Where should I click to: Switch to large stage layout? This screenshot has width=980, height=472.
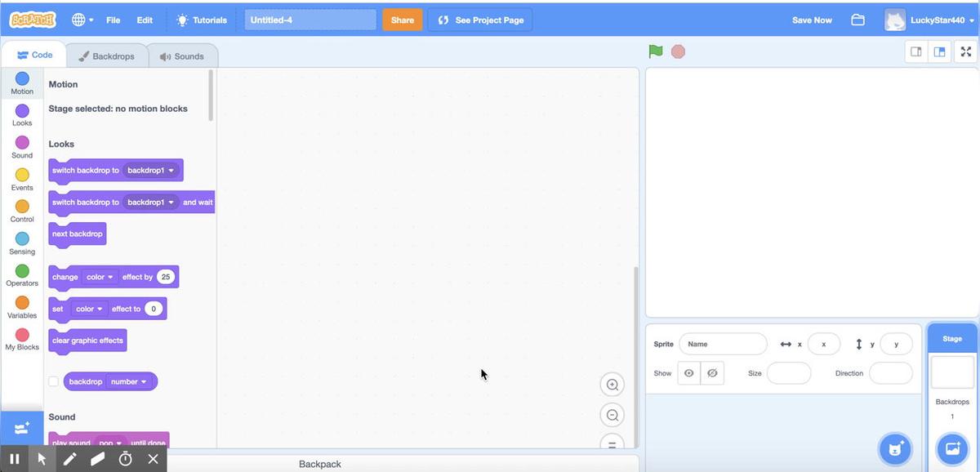click(x=939, y=51)
